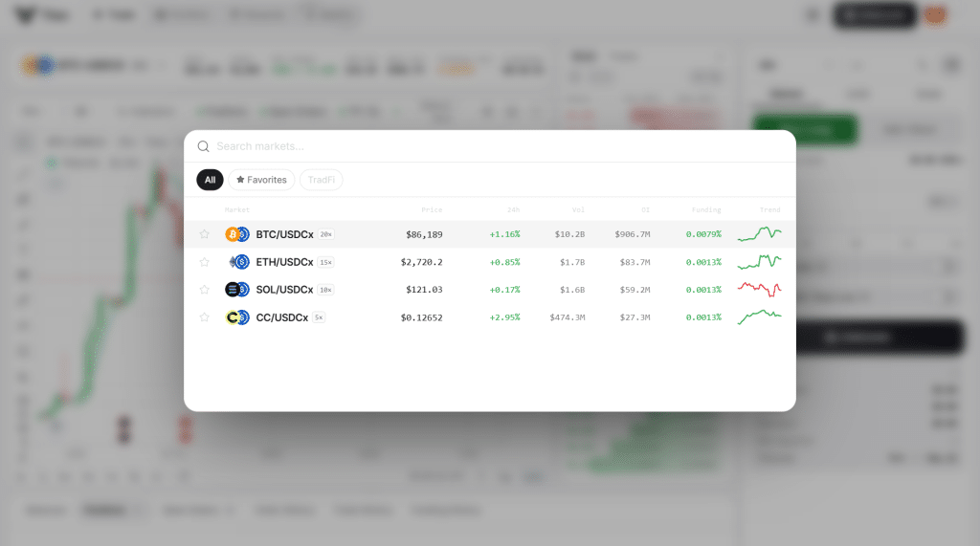Viewport: 980px width, 546px height.
Task: Click the +2.95% 24h change
Action: tap(505, 317)
